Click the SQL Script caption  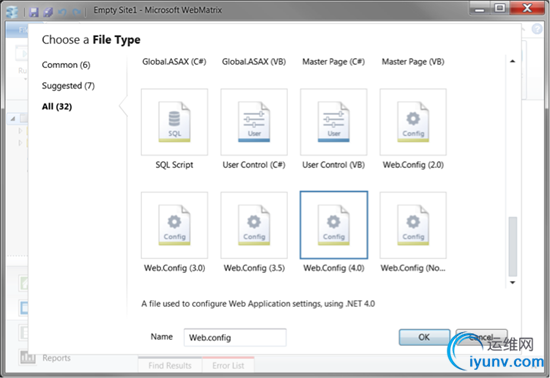tap(174, 165)
